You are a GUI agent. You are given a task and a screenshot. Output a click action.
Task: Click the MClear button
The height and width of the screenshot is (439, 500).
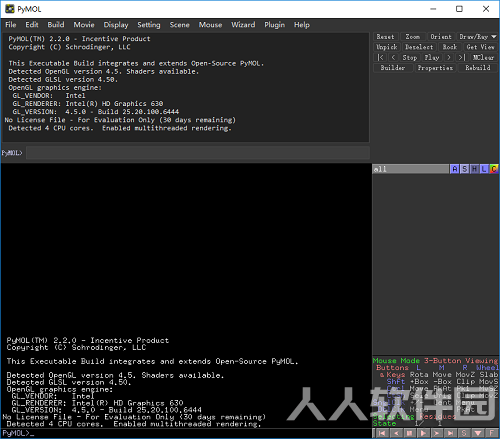pyautogui.click(x=483, y=57)
